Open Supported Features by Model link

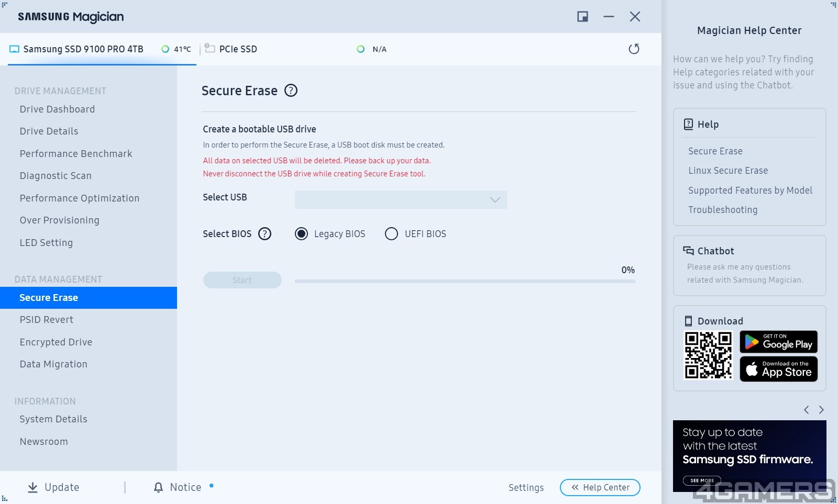[750, 190]
